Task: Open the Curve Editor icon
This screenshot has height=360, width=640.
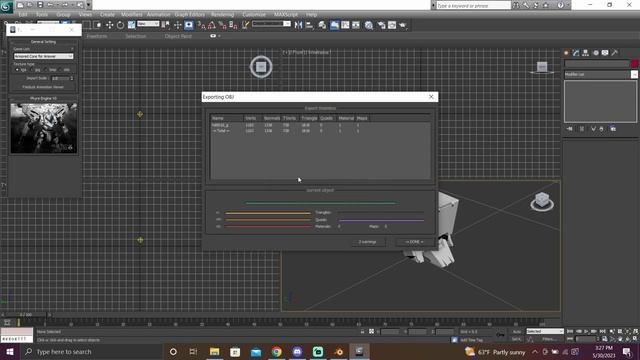Action: (x=345, y=25)
